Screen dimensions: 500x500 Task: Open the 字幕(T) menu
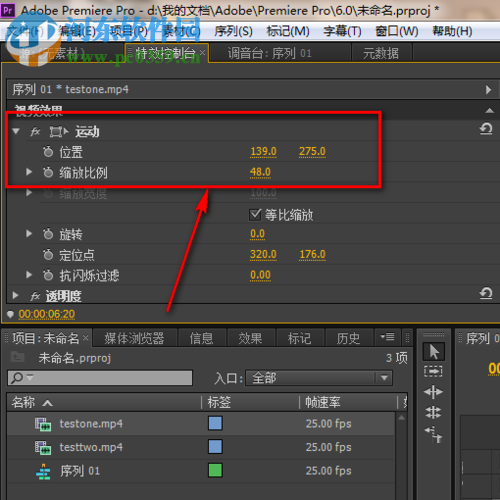click(x=342, y=31)
